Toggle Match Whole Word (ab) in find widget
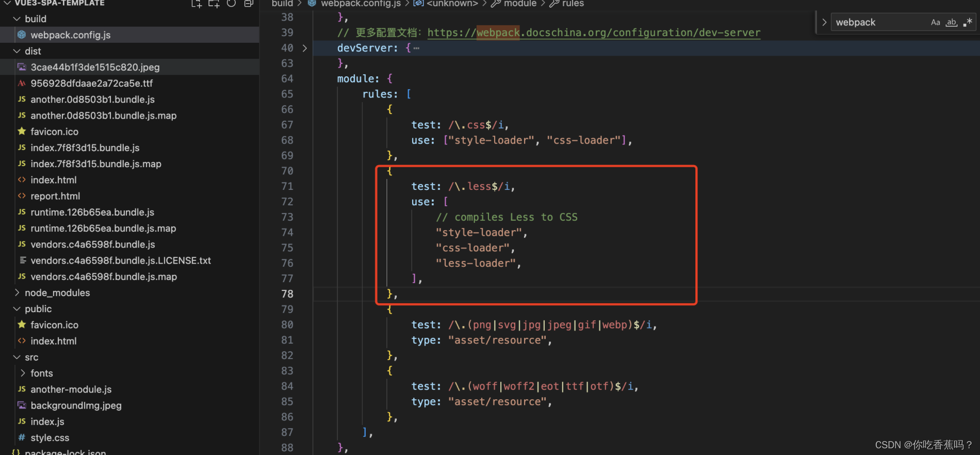 (952, 22)
